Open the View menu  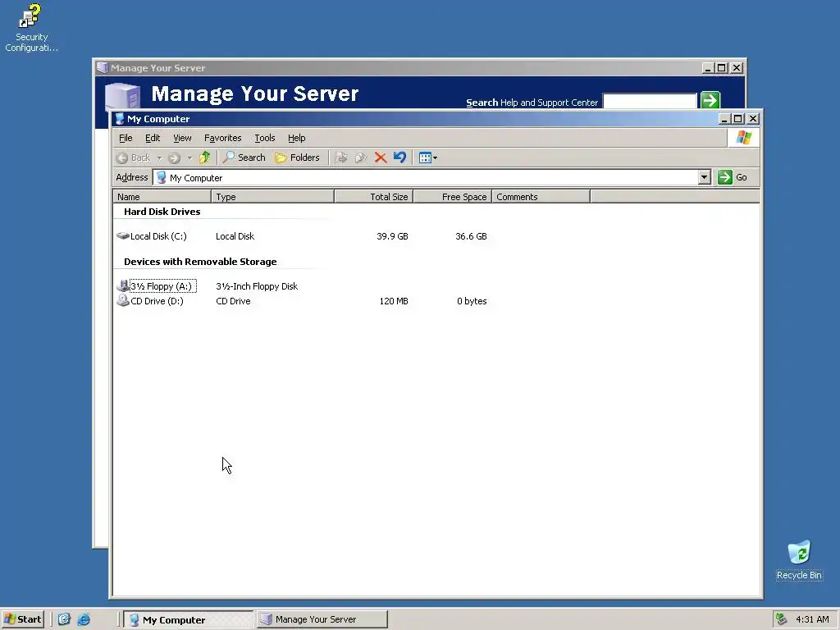182,138
